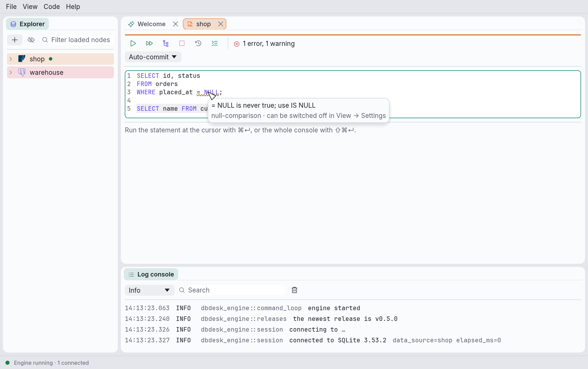
Task: Open the Info log level dropdown
Action: coord(149,290)
